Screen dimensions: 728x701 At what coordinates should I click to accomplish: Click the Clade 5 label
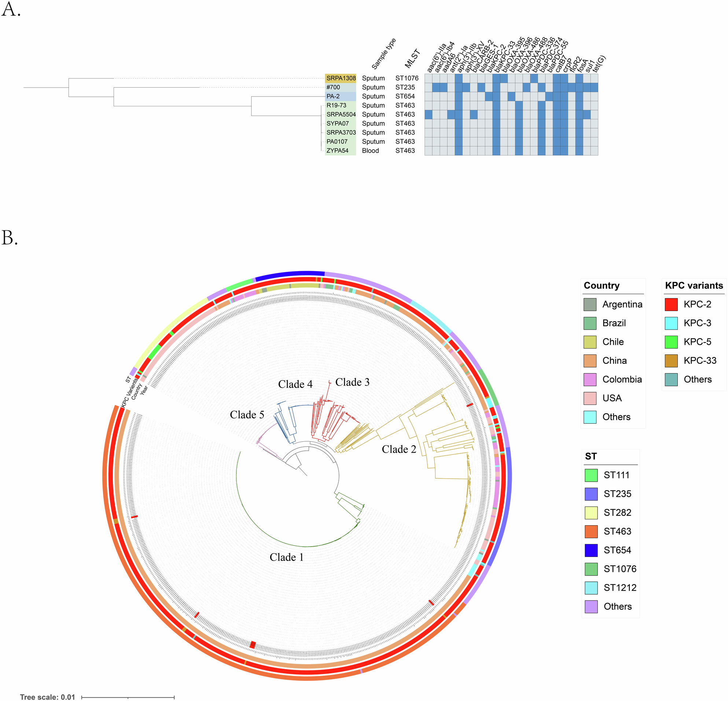tap(247, 415)
